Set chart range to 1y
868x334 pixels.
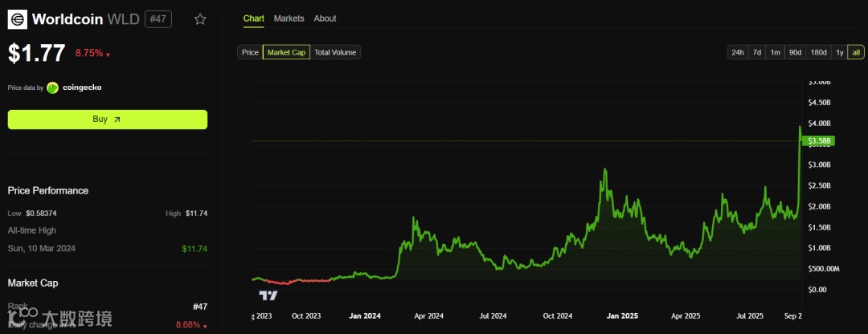[x=839, y=52]
